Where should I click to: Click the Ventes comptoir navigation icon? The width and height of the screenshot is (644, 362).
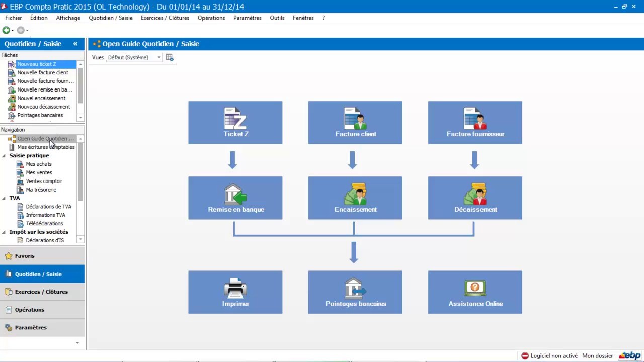[x=20, y=182]
